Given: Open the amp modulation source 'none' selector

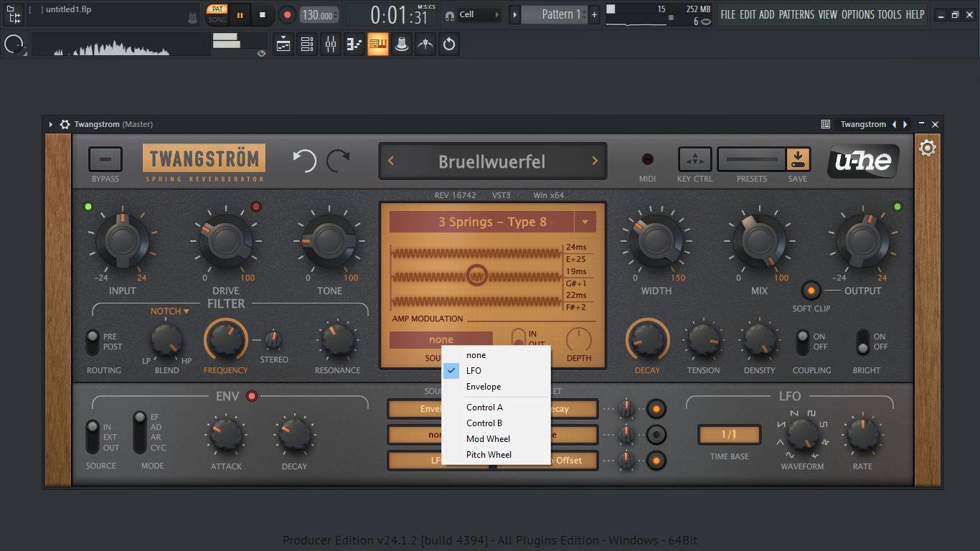Looking at the screenshot, I should [440, 339].
